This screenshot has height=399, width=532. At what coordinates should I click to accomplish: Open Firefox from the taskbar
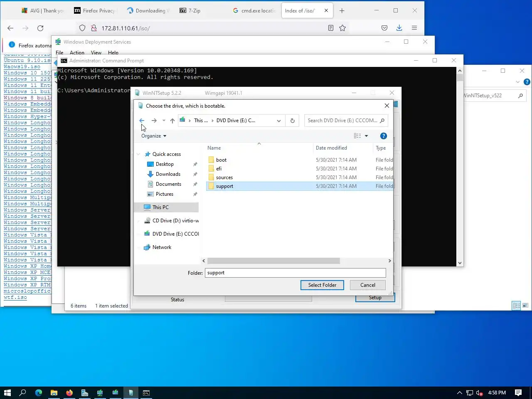pyautogui.click(x=69, y=393)
